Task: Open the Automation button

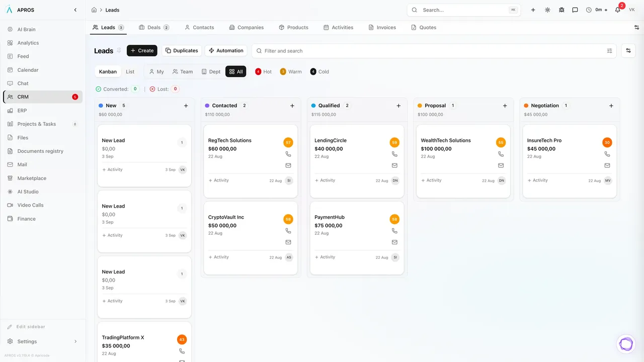Action: [x=226, y=51]
